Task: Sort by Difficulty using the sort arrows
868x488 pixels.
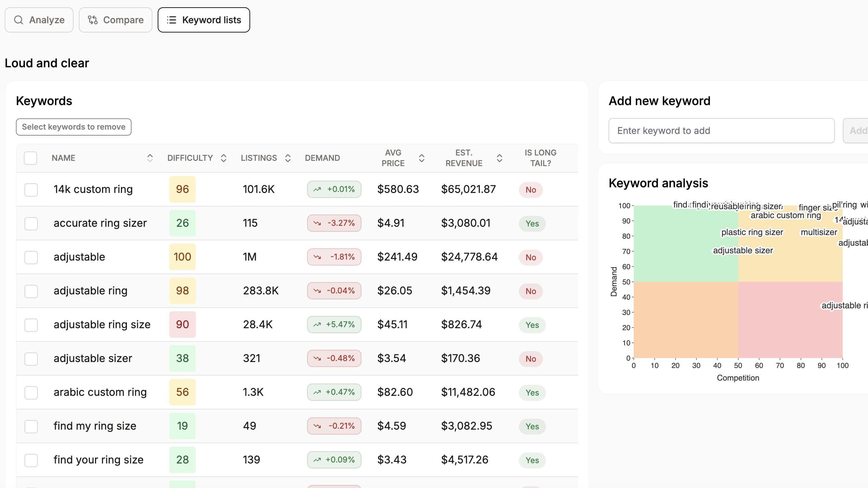Action: 223,158
